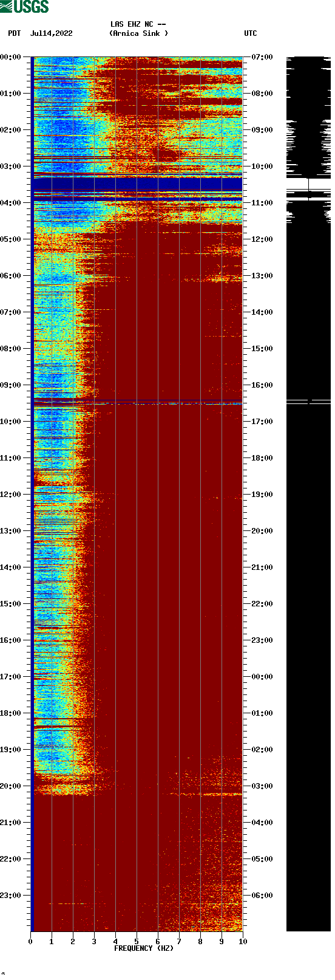Click the USGS logo
The height and width of the screenshot is (980, 335).
[25, 7]
